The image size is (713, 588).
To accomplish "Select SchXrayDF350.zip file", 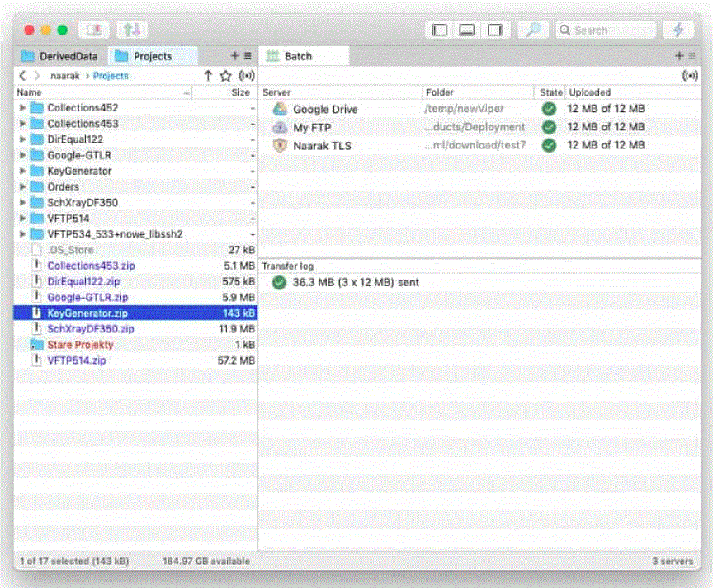I will pyautogui.click(x=135, y=328).
